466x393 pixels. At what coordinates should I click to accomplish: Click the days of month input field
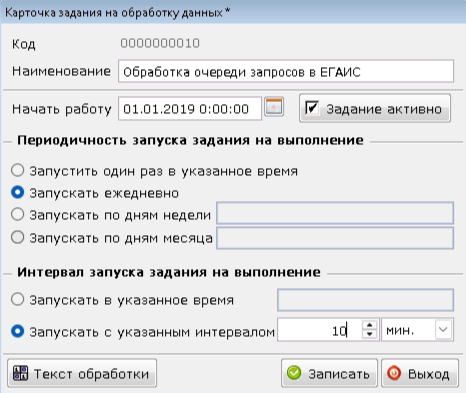pyautogui.click(x=335, y=238)
